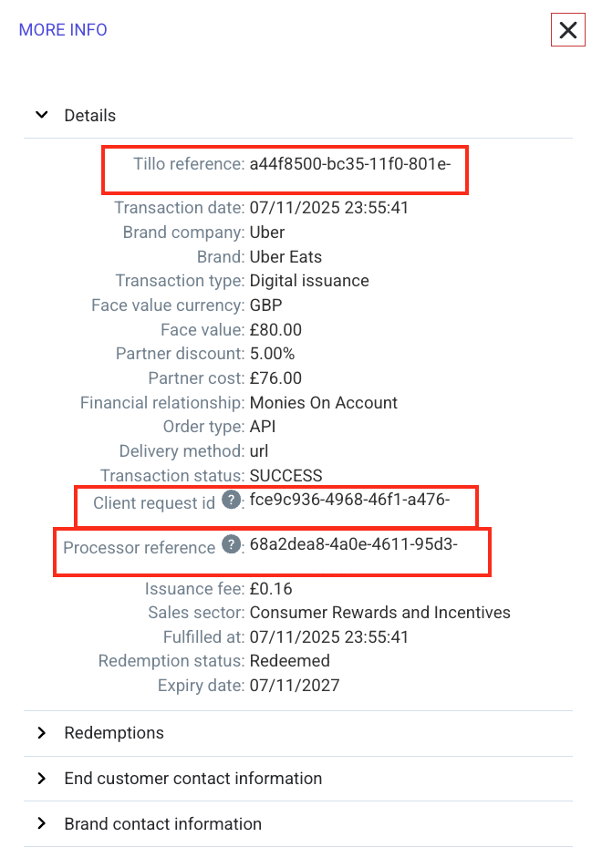Click the Transaction date value

(328, 208)
